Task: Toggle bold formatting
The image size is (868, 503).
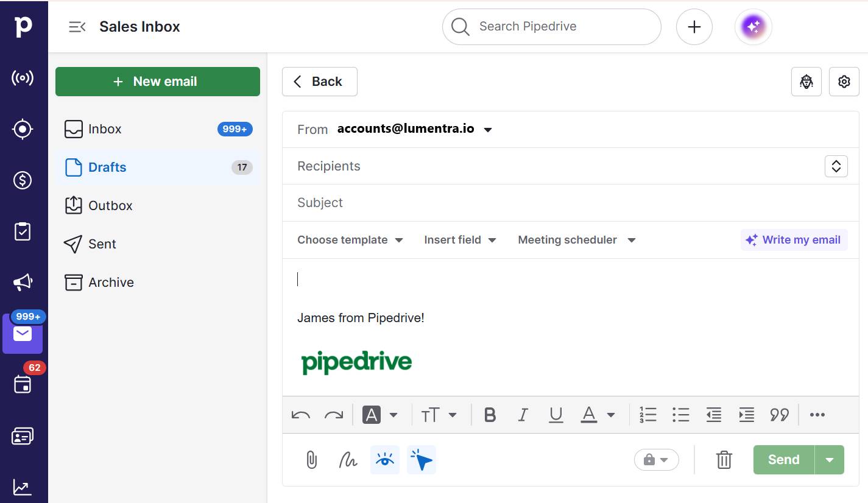Action: [490, 415]
